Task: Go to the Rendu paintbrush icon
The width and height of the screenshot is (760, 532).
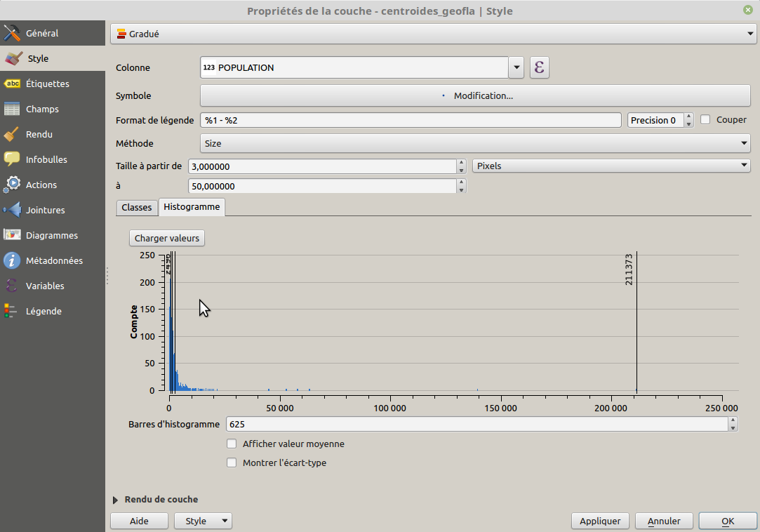Action: (12, 134)
